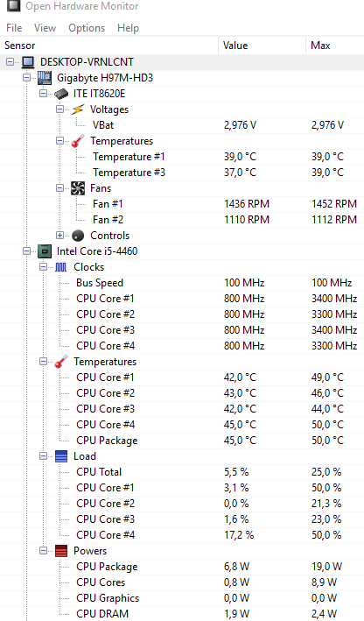Open the Options menu

click(87, 28)
